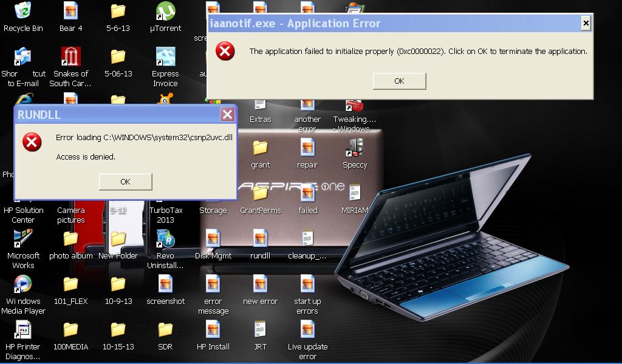Select the Disk Mgmt image file
This screenshot has width=622, height=364.
(213, 238)
